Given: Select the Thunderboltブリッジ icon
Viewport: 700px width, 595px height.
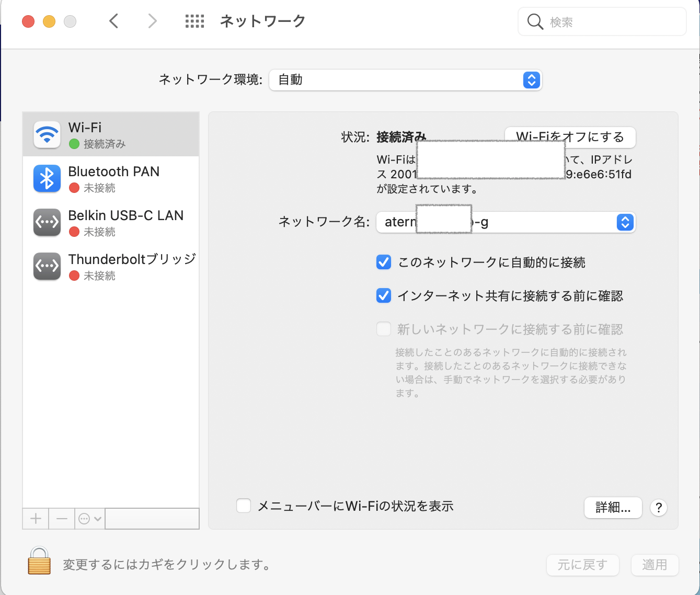Looking at the screenshot, I should (47, 266).
